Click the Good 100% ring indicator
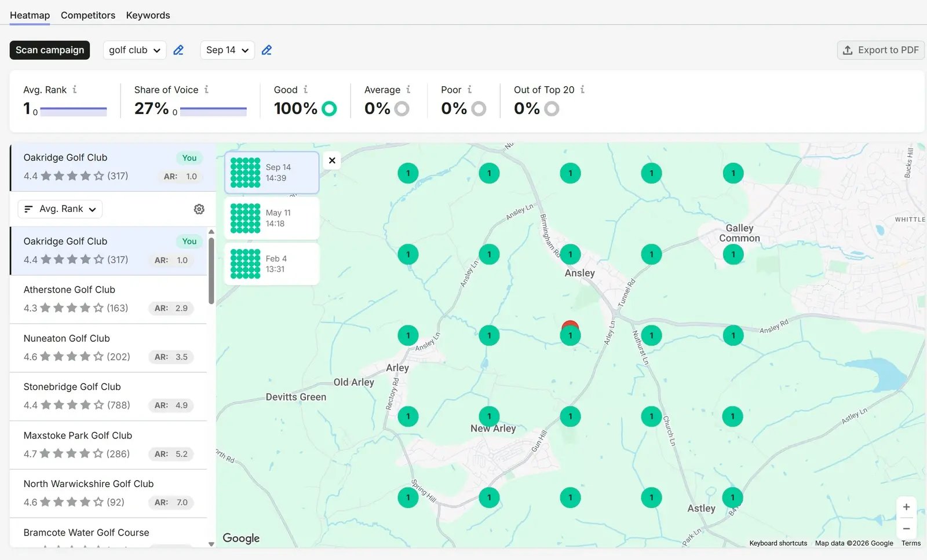Screen dimensions: 927x560 coord(329,108)
